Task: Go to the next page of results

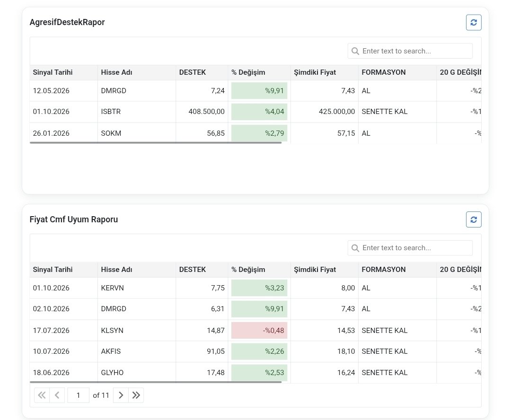Action: (x=121, y=395)
